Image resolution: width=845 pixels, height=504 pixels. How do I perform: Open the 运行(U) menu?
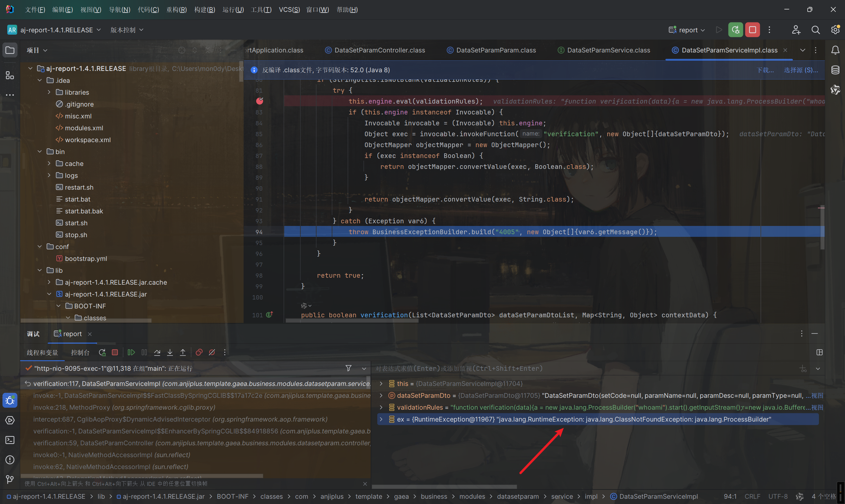(233, 10)
